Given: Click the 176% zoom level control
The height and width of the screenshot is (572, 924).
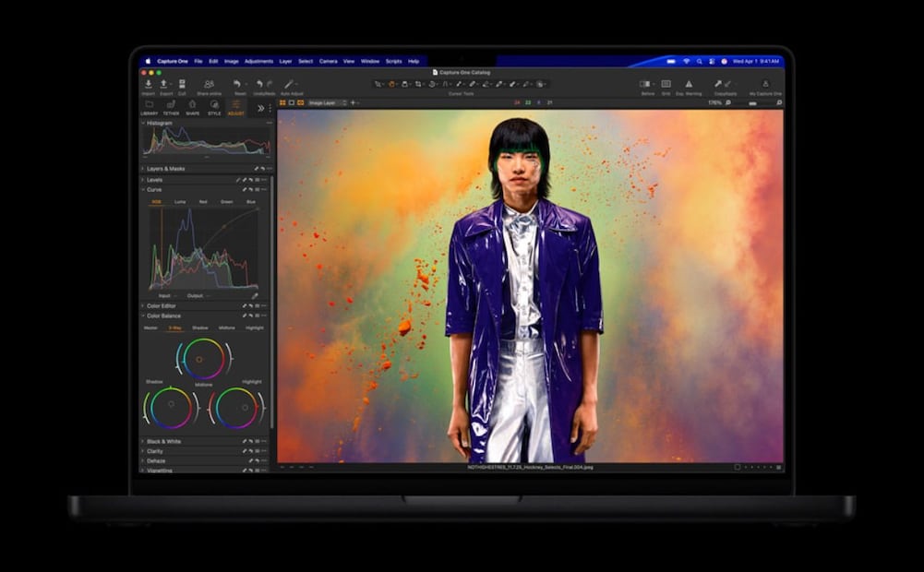Looking at the screenshot, I should 716,103.
